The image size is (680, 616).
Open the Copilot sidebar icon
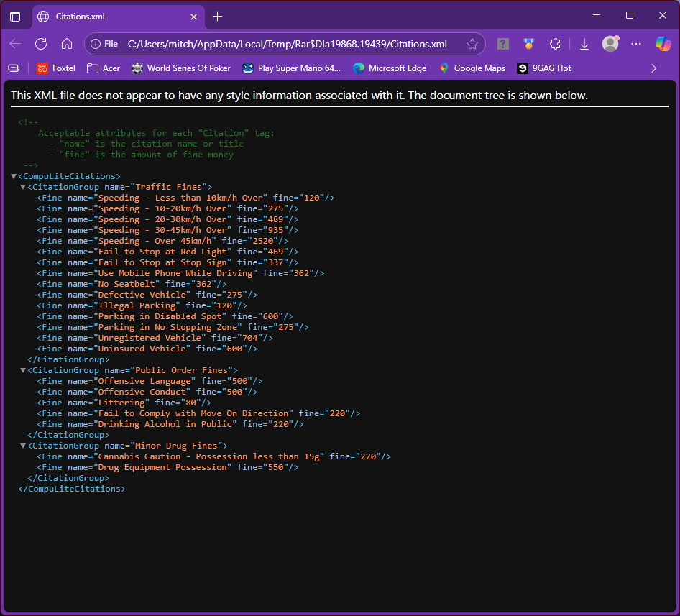pos(663,44)
